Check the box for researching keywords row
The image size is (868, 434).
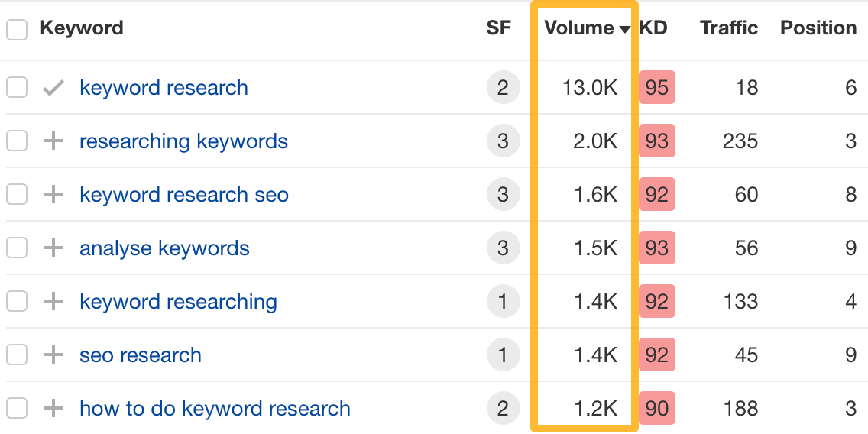coord(17,141)
